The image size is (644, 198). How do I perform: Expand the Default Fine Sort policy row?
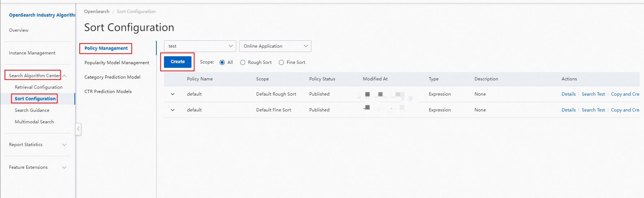pos(173,110)
